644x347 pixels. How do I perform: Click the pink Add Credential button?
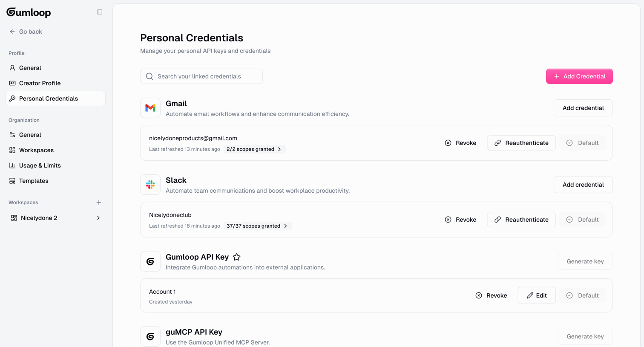coord(579,76)
